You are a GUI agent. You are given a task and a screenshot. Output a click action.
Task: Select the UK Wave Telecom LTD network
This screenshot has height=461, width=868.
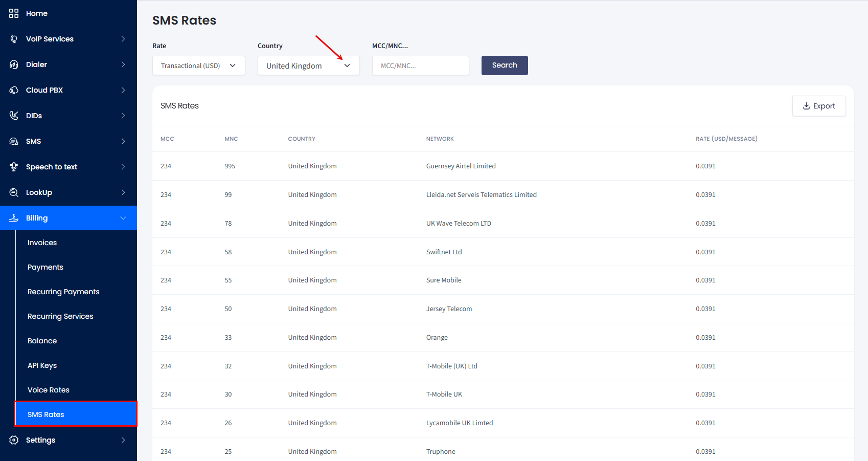(459, 224)
